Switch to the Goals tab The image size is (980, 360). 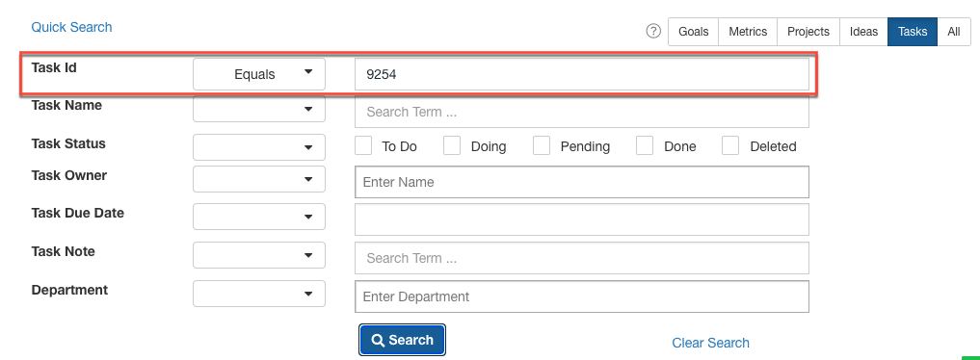pos(694,32)
